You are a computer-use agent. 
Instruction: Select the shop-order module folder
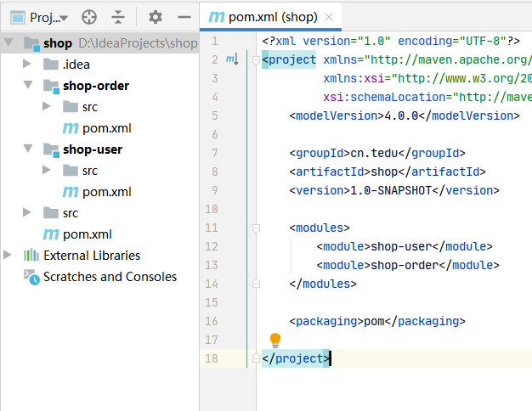(96, 86)
